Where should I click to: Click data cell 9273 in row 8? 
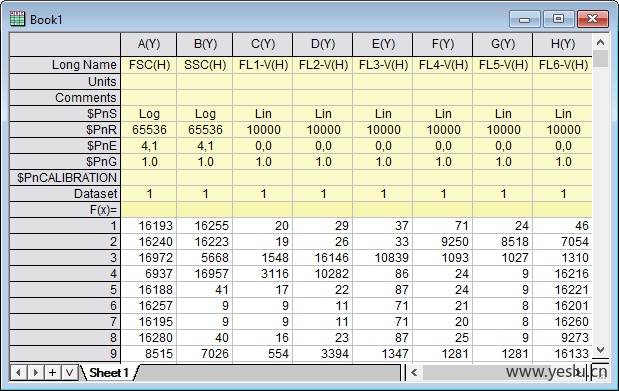pos(563,338)
